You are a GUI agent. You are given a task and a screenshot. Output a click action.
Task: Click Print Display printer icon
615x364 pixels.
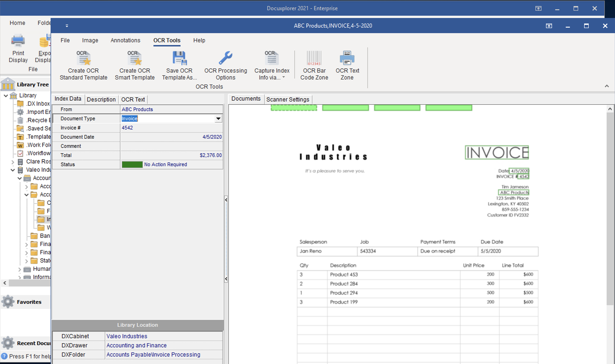pos(18,41)
